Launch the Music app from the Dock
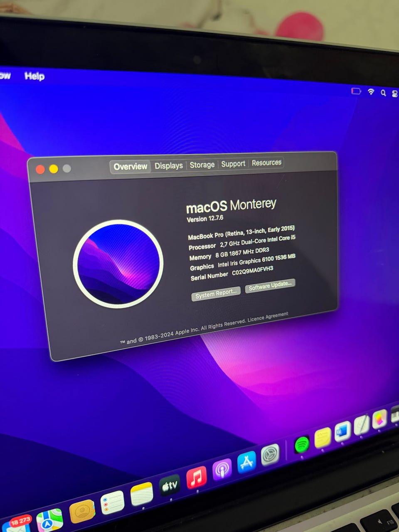 (x=197, y=477)
